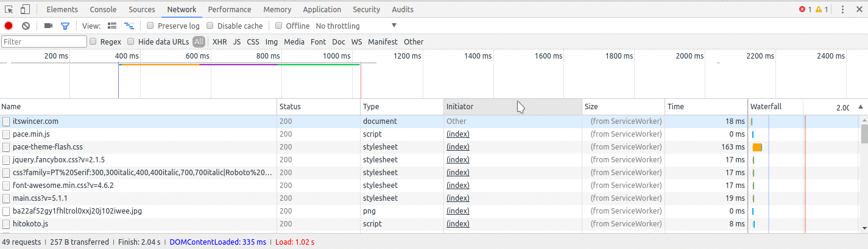Toggle the device toolbar icon

pyautogui.click(x=25, y=9)
